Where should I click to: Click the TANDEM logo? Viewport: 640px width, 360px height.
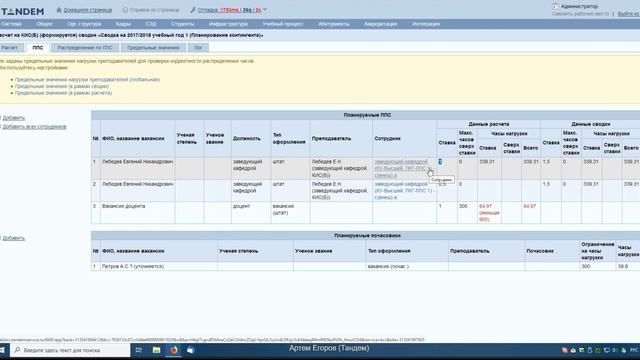click(x=22, y=11)
